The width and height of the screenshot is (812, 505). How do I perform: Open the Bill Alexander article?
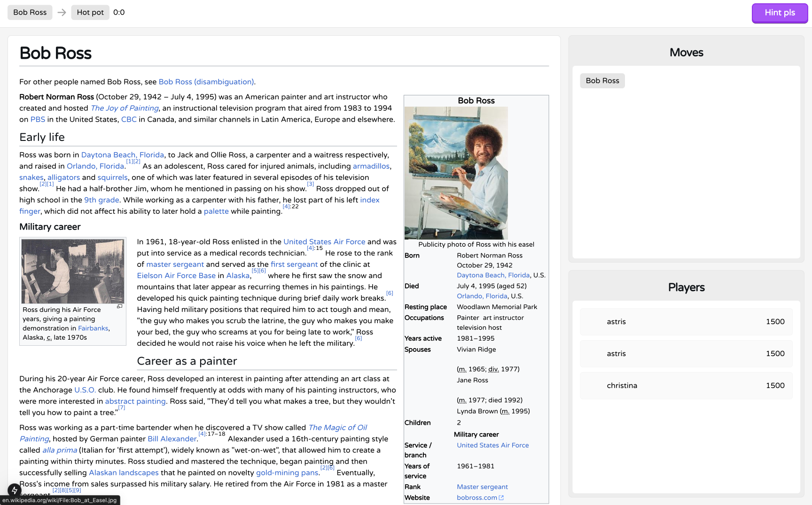pos(172,439)
